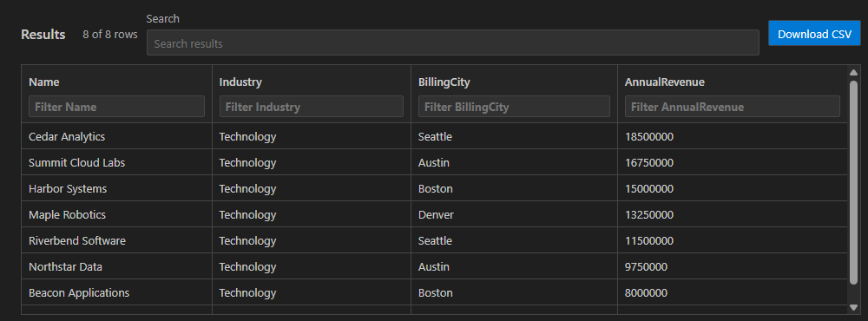Click the Denver billing city cell

tap(514, 214)
